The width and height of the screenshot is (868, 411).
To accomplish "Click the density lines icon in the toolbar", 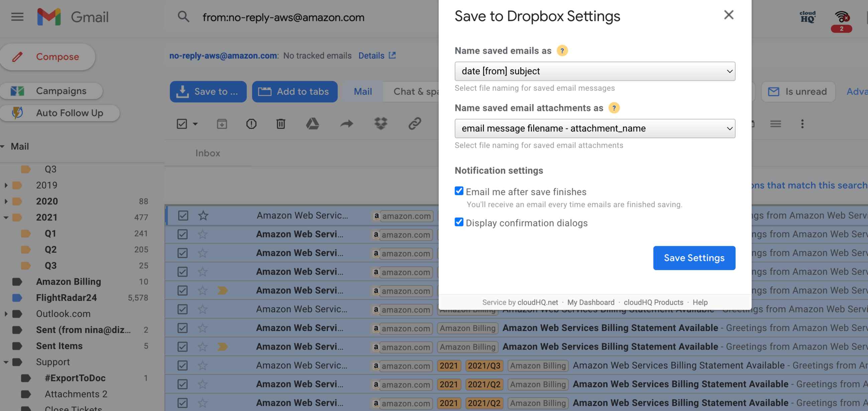I will (775, 124).
